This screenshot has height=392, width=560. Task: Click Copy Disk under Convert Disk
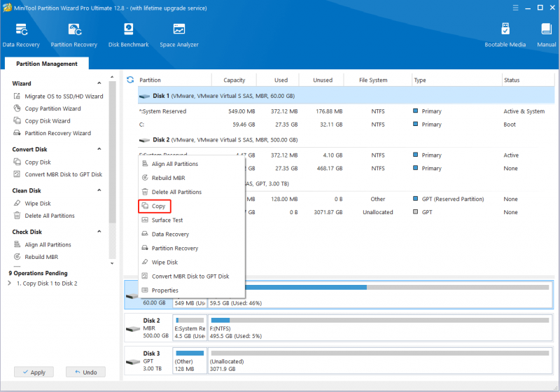(x=32, y=162)
